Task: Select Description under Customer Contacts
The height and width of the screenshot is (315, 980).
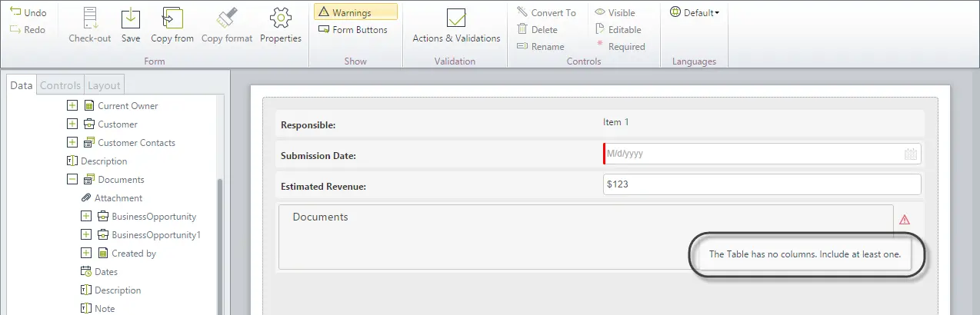Action: click(104, 161)
